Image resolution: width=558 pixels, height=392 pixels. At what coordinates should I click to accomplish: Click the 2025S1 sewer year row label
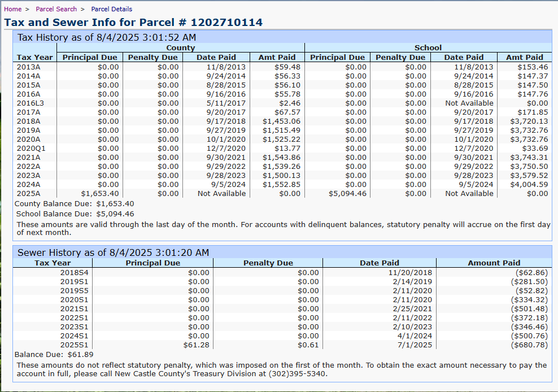(x=74, y=345)
